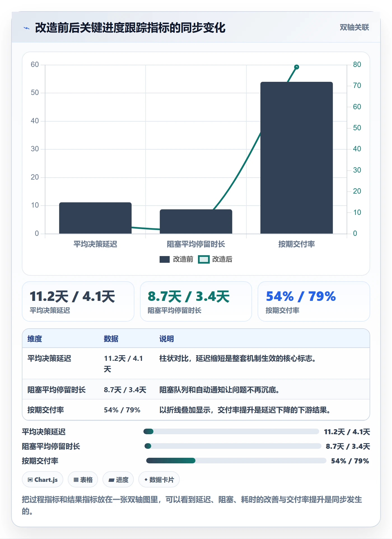
Task: Click table text starting with 以折线叠加显示
Action: (245, 410)
